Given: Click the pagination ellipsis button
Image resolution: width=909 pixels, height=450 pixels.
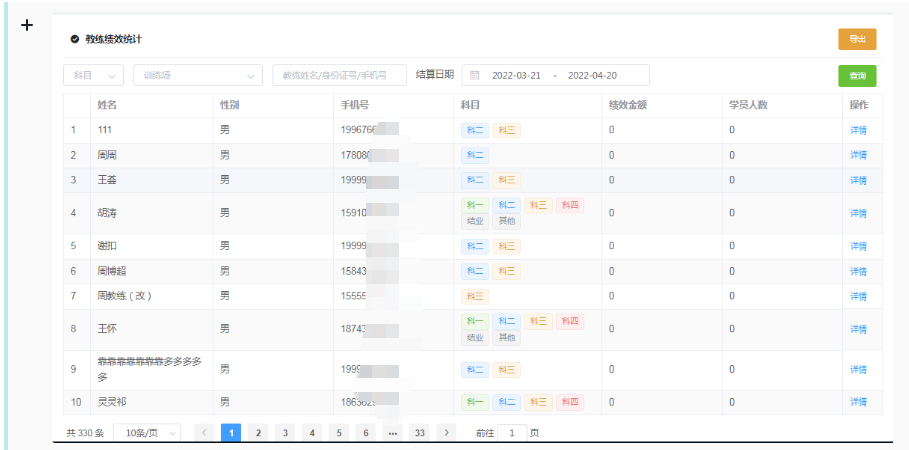Looking at the screenshot, I should [392, 433].
